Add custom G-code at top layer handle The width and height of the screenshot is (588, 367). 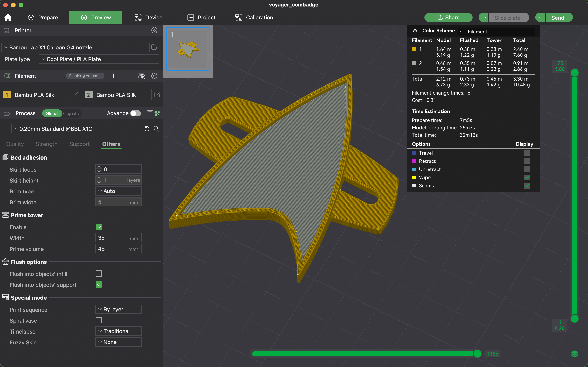tap(575, 73)
